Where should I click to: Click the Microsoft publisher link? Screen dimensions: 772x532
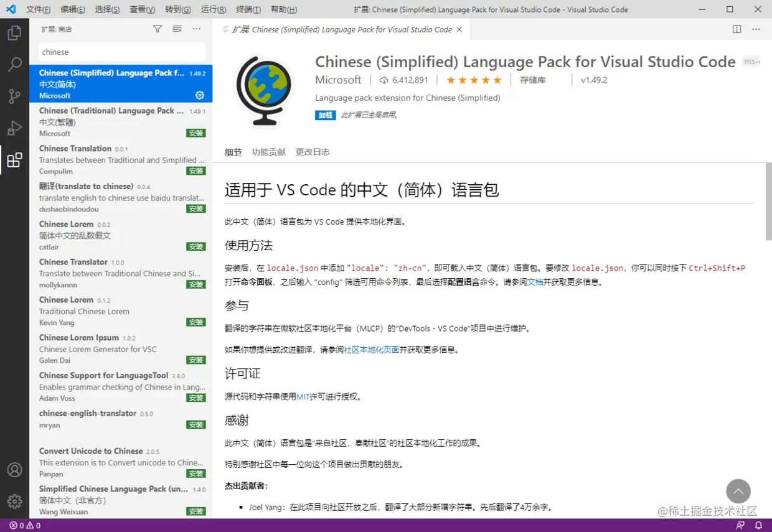(x=338, y=80)
